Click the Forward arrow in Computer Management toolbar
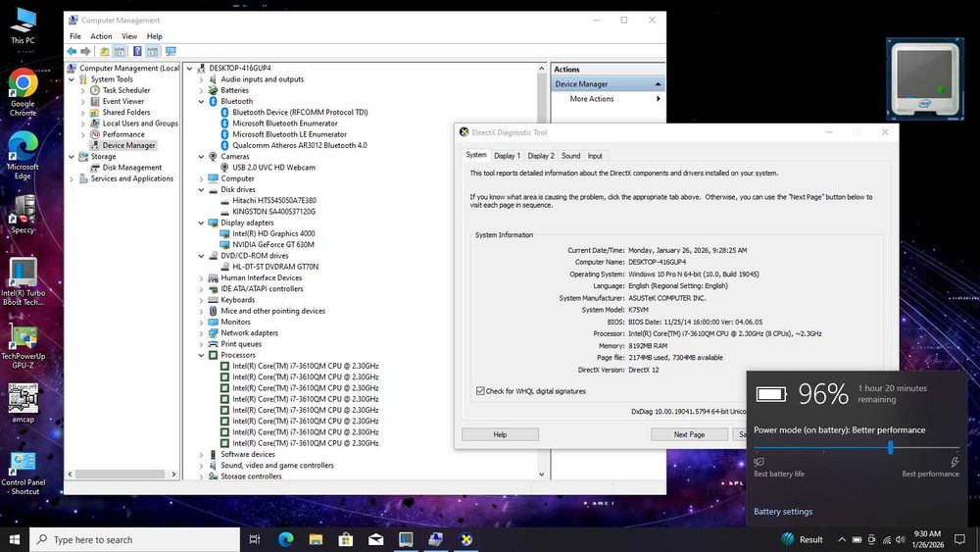The width and height of the screenshot is (980, 552). (x=85, y=51)
